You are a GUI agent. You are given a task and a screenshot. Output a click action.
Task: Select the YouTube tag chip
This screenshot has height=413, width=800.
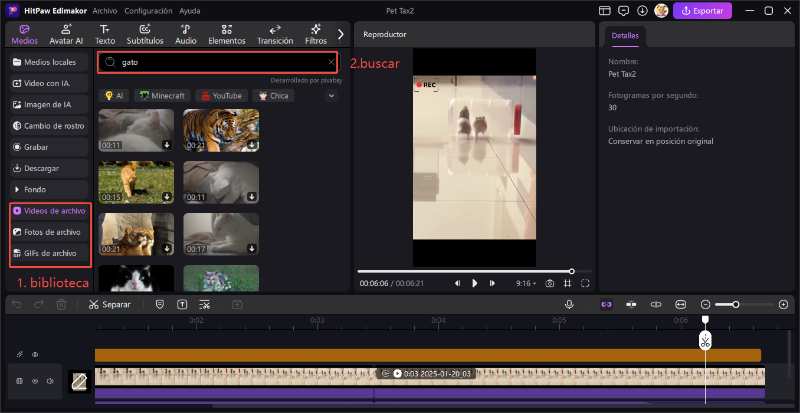[221, 95]
